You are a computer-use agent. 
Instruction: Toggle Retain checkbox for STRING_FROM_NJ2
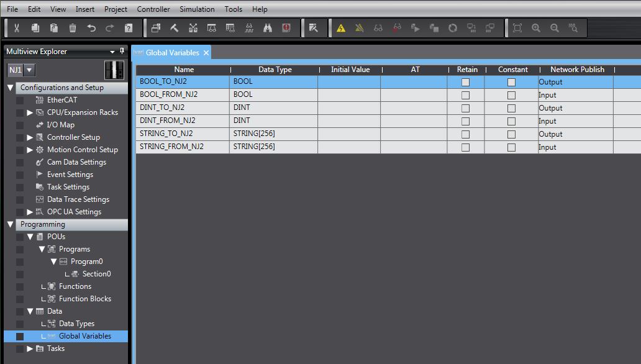coord(465,148)
